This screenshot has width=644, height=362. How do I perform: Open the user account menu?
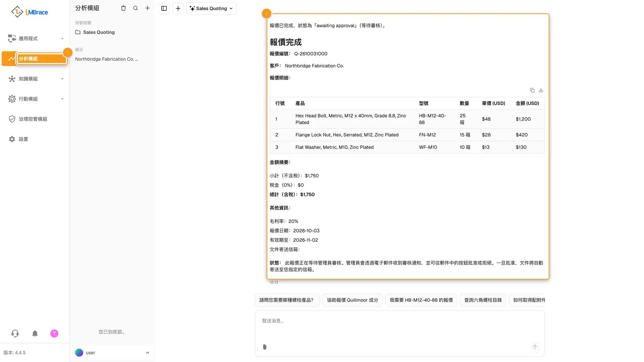pyautogui.click(x=113, y=353)
